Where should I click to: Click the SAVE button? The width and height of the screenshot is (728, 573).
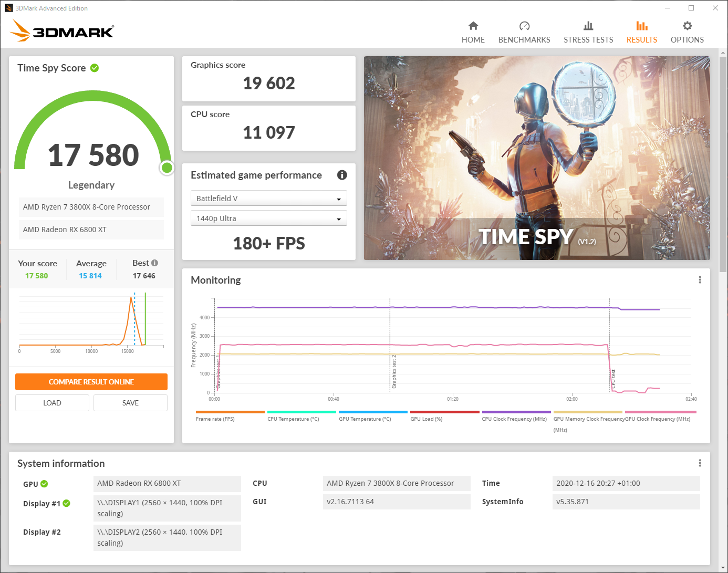coord(130,403)
